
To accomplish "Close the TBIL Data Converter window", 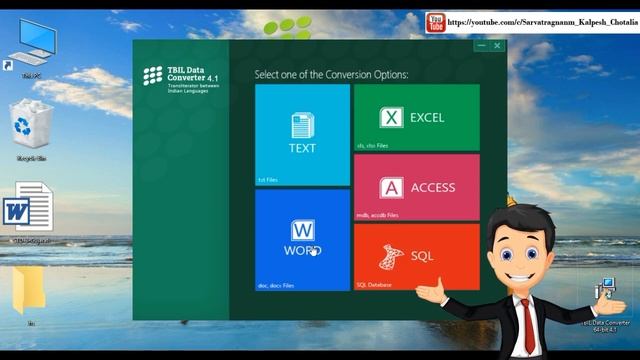I will point(497,46).
